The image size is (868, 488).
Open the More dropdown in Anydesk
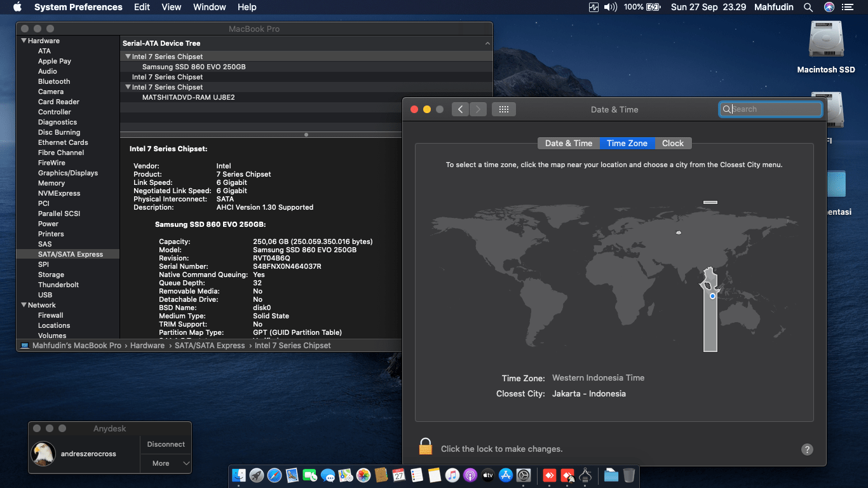(166, 463)
